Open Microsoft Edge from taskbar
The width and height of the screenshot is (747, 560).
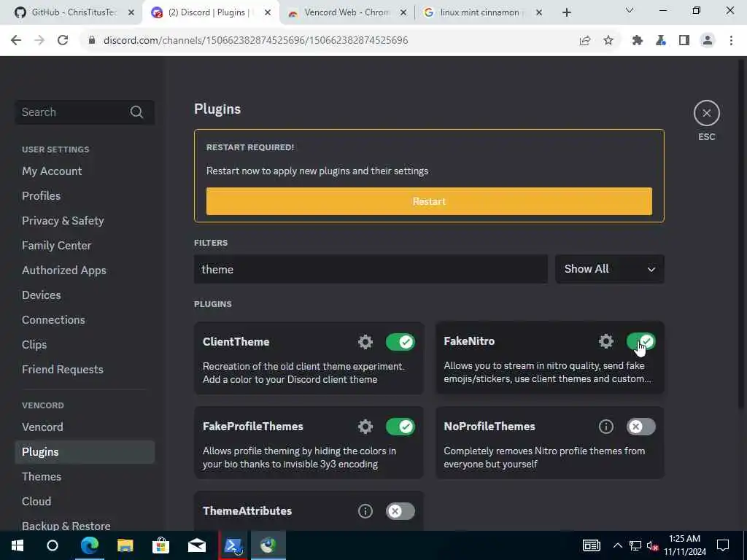click(90, 545)
